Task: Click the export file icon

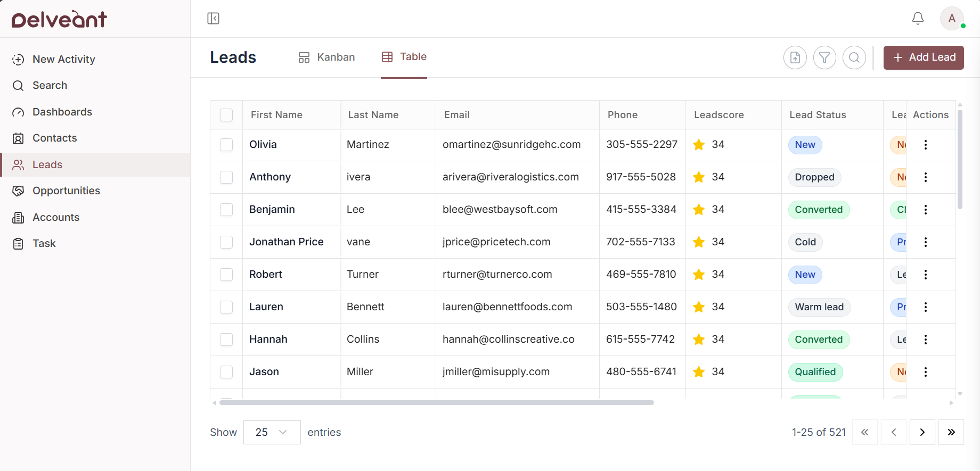Action: (x=795, y=57)
